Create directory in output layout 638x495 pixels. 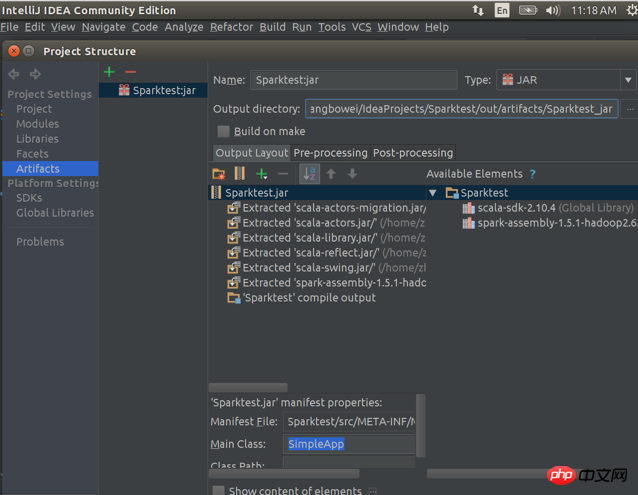(219, 174)
